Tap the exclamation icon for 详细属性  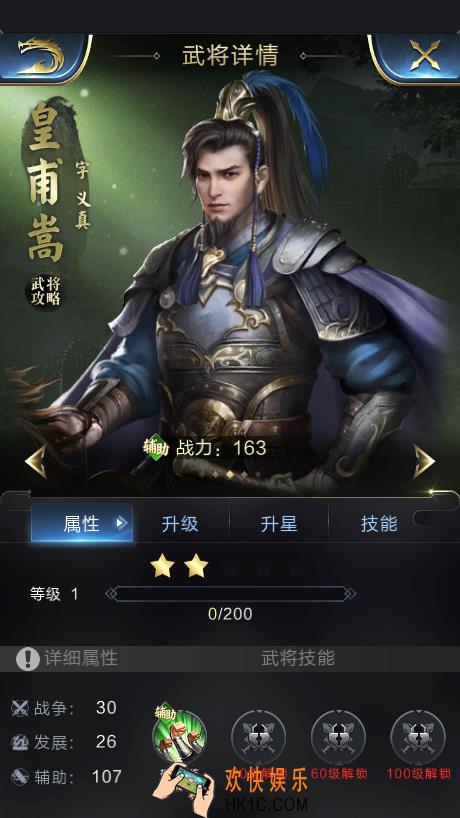[x=28, y=659]
